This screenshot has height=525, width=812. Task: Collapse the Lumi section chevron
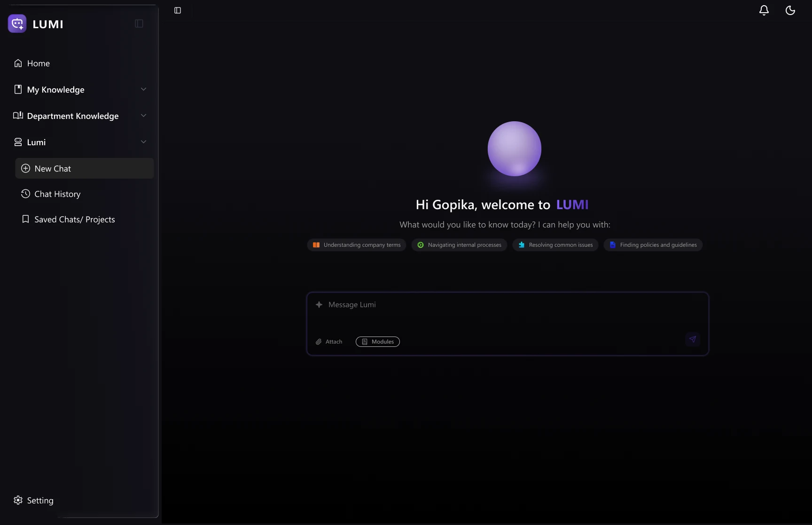(x=144, y=142)
